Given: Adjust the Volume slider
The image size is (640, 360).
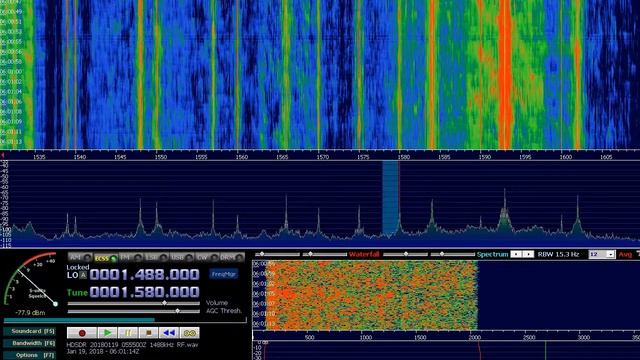Looking at the screenshot, I should click(133, 303).
